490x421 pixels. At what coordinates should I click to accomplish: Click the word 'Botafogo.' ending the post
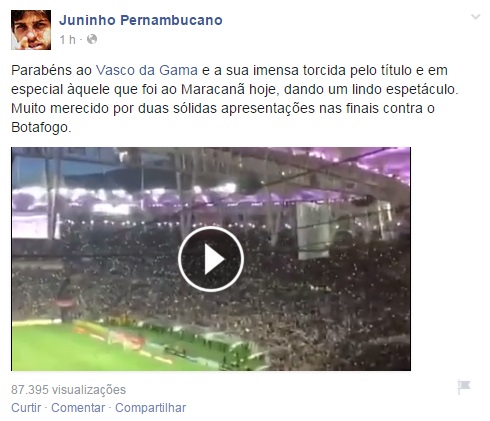[41, 127]
